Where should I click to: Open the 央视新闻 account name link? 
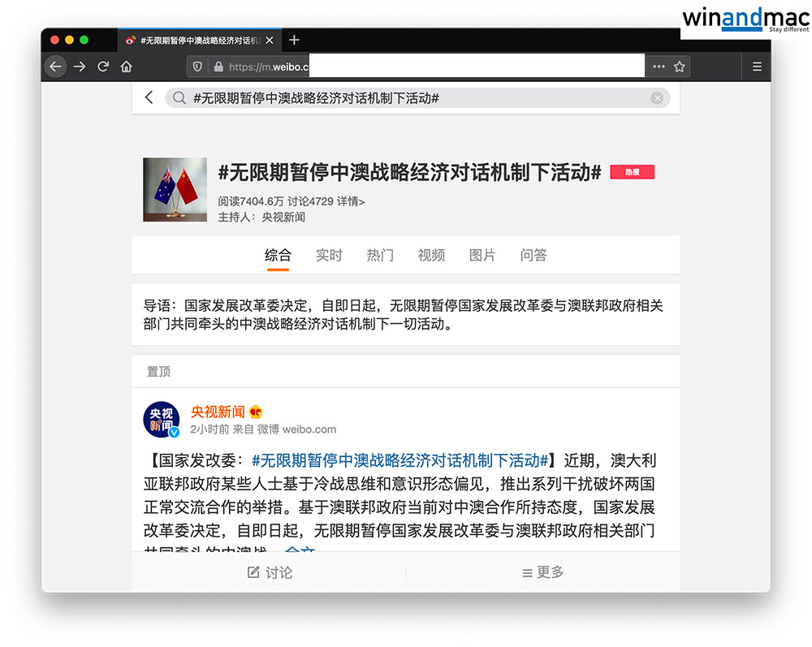pos(218,412)
